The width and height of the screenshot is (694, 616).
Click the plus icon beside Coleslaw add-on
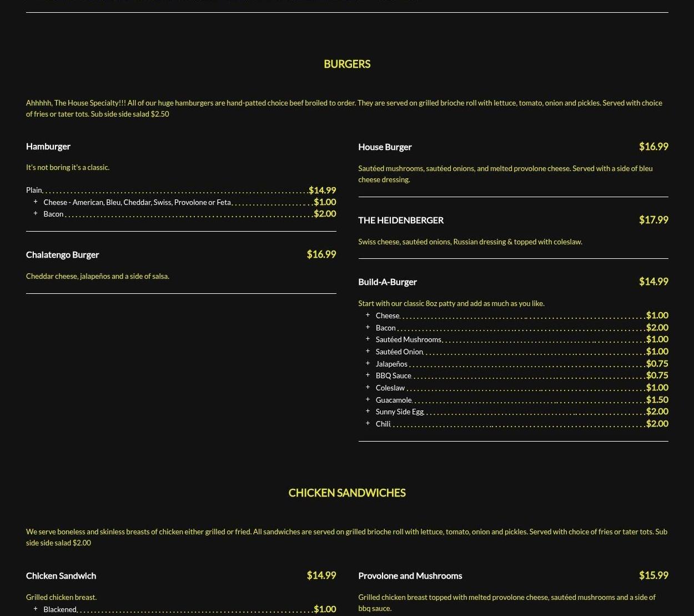click(368, 387)
